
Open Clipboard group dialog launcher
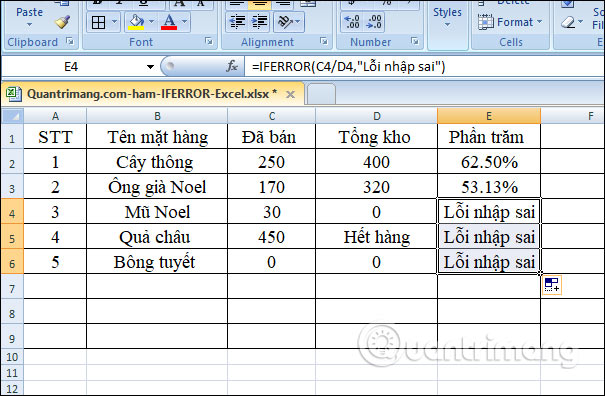pos(70,41)
